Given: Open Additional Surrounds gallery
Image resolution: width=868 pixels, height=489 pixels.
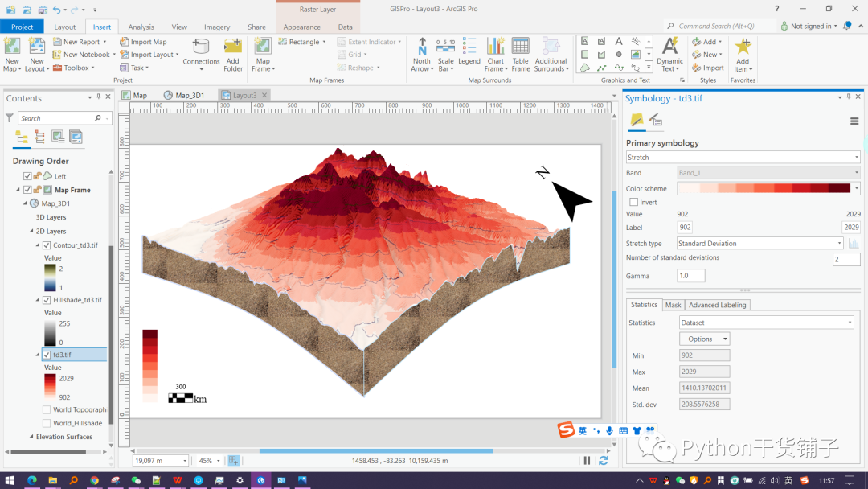Looking at the screenshot, I should [551, 54].
